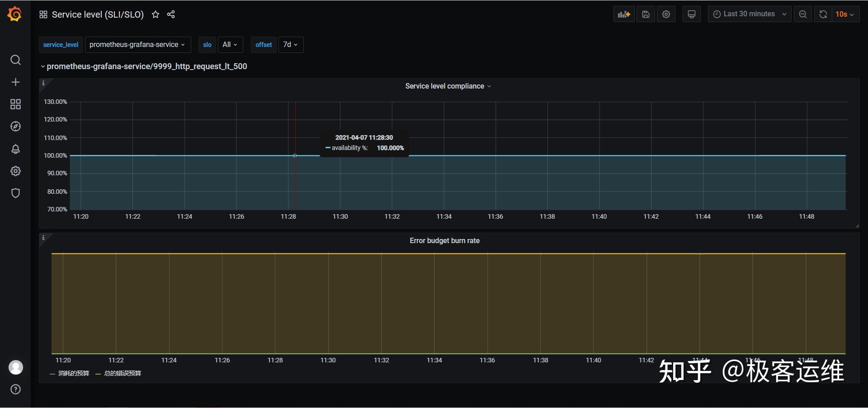The width and height of the screenshot is (868, 408).
Task: Open the Server Admin shield icon
Action: pos(15,193)
